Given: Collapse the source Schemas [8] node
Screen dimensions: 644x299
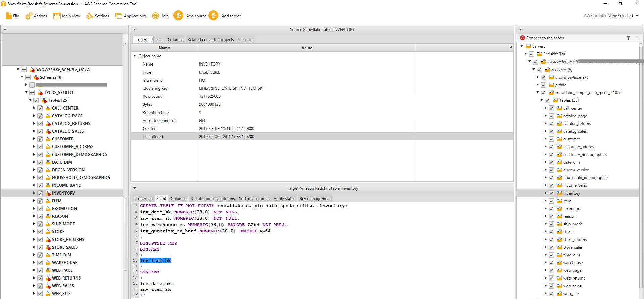Looking at the screenshot, I should tap(22, 77).
